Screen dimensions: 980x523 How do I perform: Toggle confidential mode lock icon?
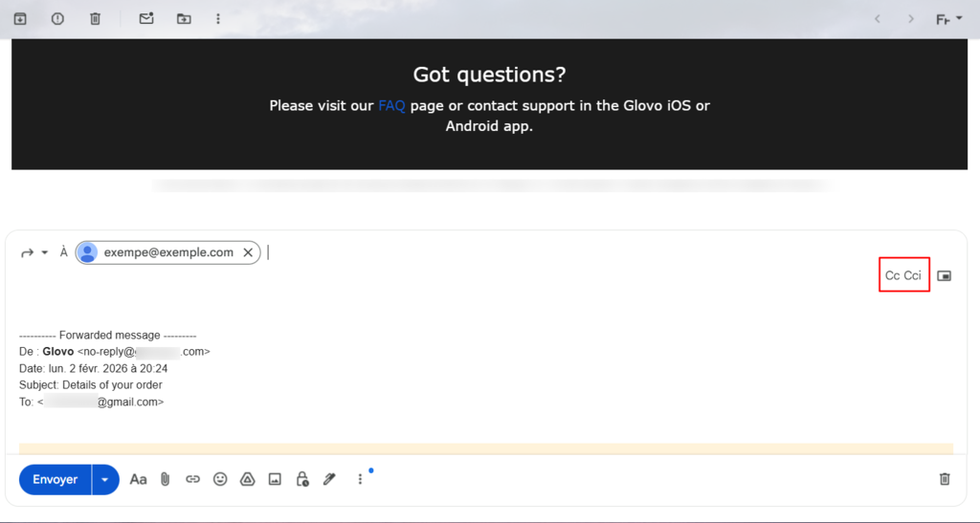click(x=302, y=479)
